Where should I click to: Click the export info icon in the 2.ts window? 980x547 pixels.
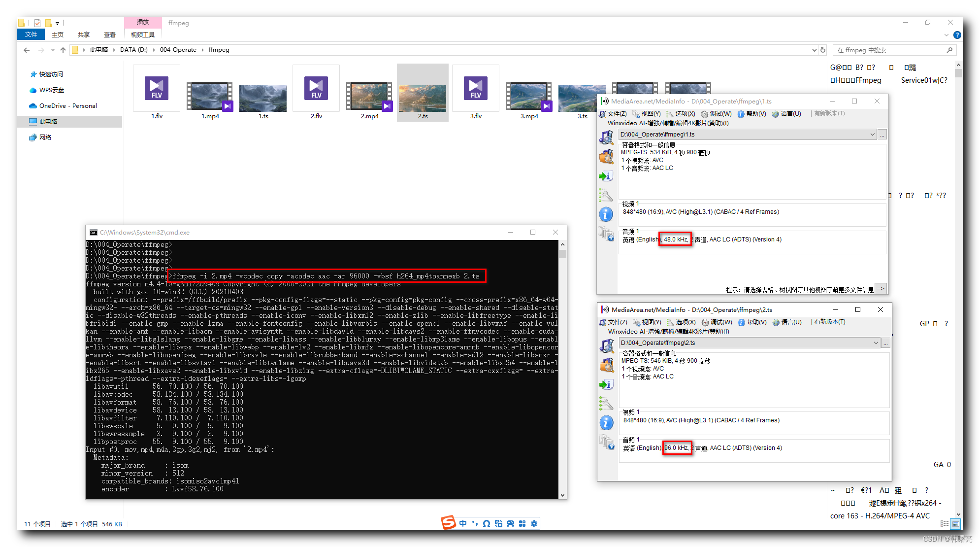607,384
